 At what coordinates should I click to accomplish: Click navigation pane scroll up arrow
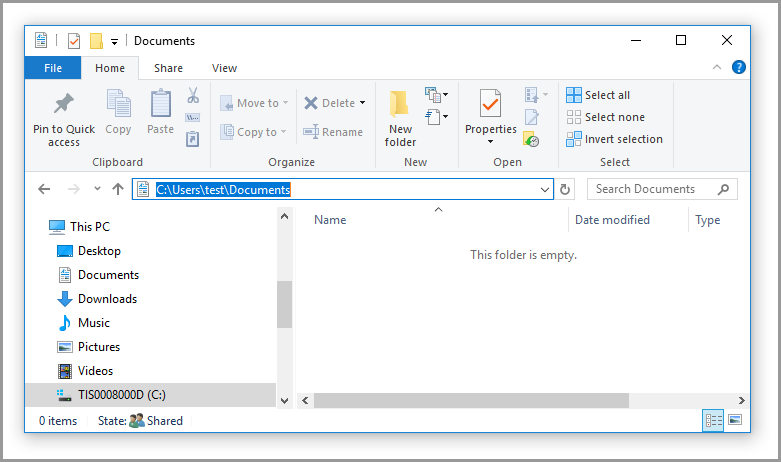[x=284, y=217]
